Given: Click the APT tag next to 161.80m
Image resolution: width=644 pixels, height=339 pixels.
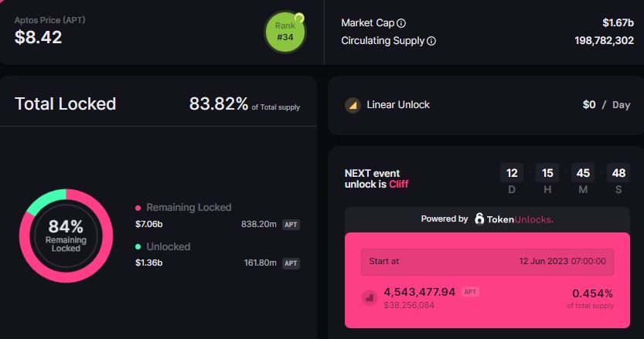Looking at the screenshot, I should (291, 263).
